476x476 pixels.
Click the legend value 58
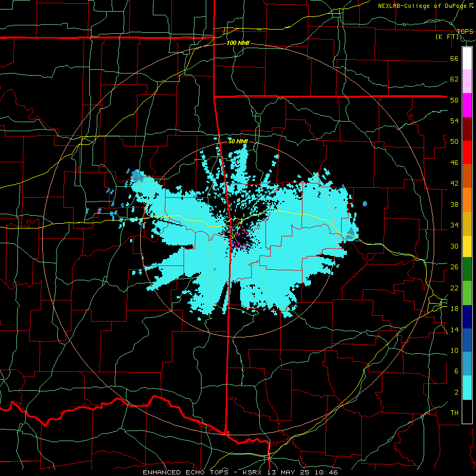click(454, 100)
